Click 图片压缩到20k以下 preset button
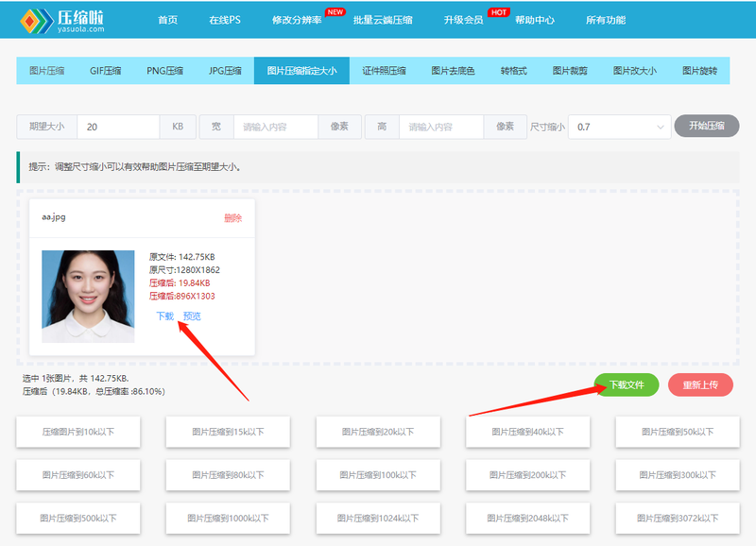Viewport: 756px width, 546px height. (378, 432)
